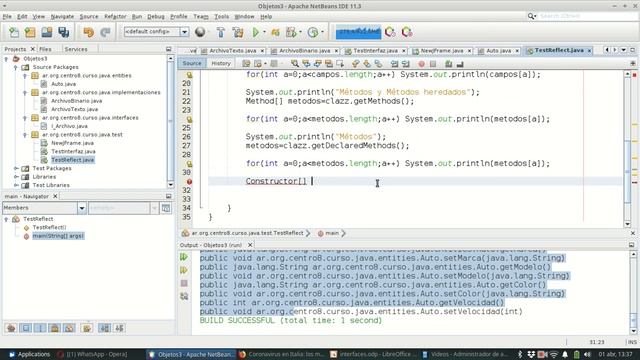Click the Redo toolbar icon
The height and width of the screenshot is (360, 640).
105,32
